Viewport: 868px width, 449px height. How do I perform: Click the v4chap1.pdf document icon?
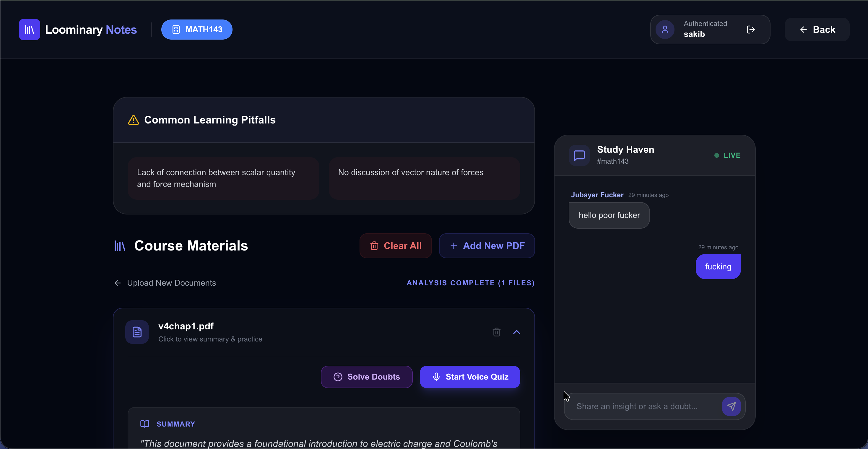(x=137, y=332)
